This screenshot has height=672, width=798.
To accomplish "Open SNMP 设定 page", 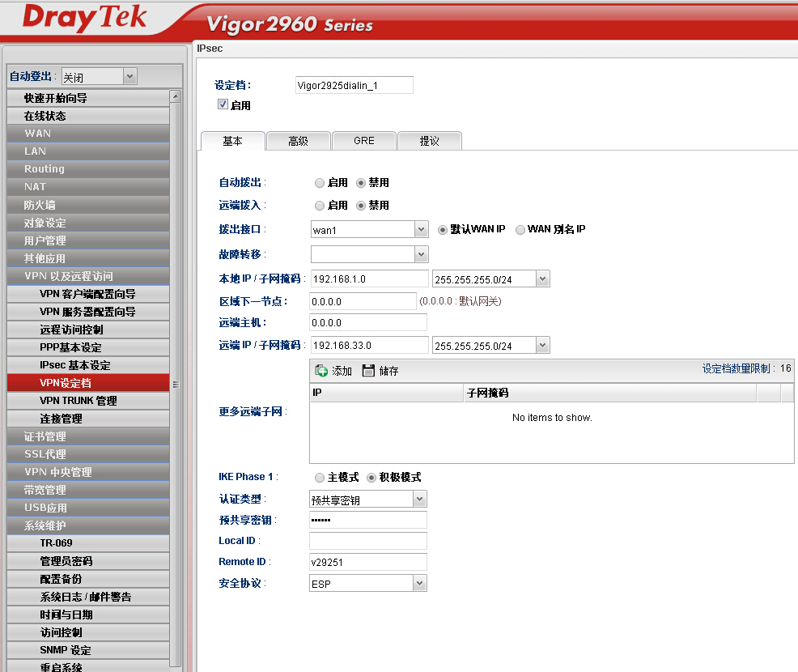I will (x=88, y=650).
